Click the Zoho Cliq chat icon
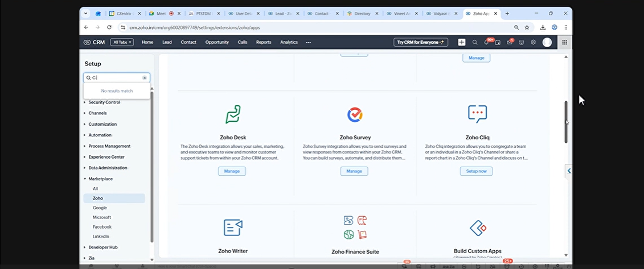Screen dimensions: 644x269 pos(477,114)
